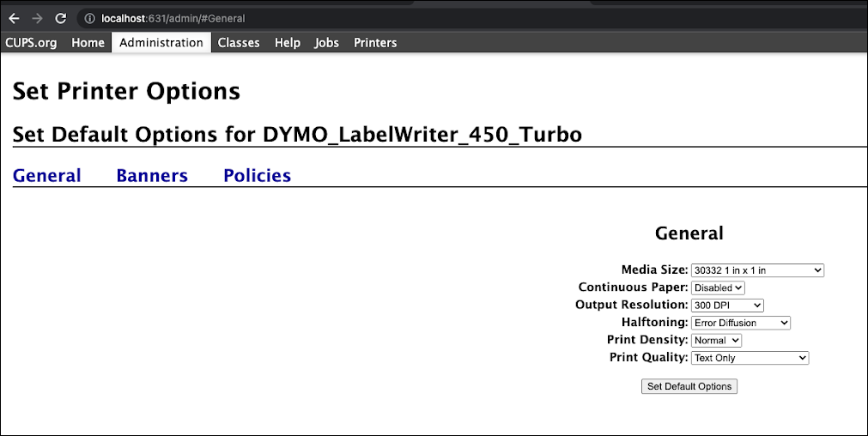The width and height of the screenshot is (868, 436).
Task: Click the browser forward arrow
Action: click(37, 18)
